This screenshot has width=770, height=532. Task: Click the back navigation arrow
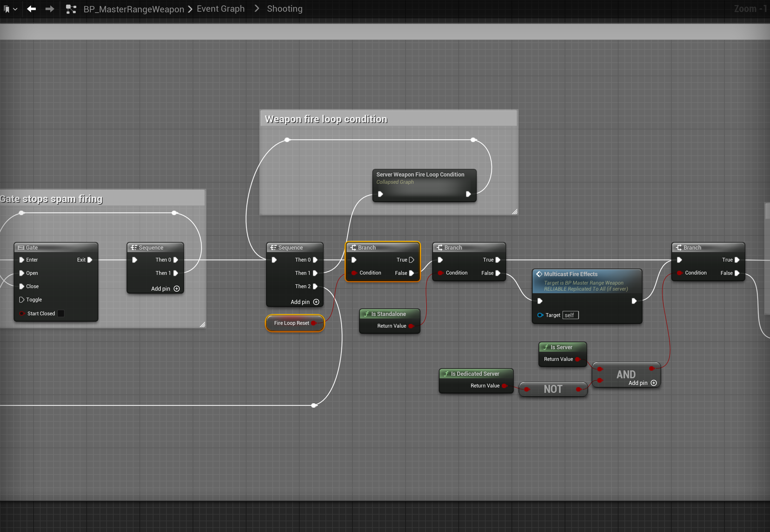(x=31, y=9)
